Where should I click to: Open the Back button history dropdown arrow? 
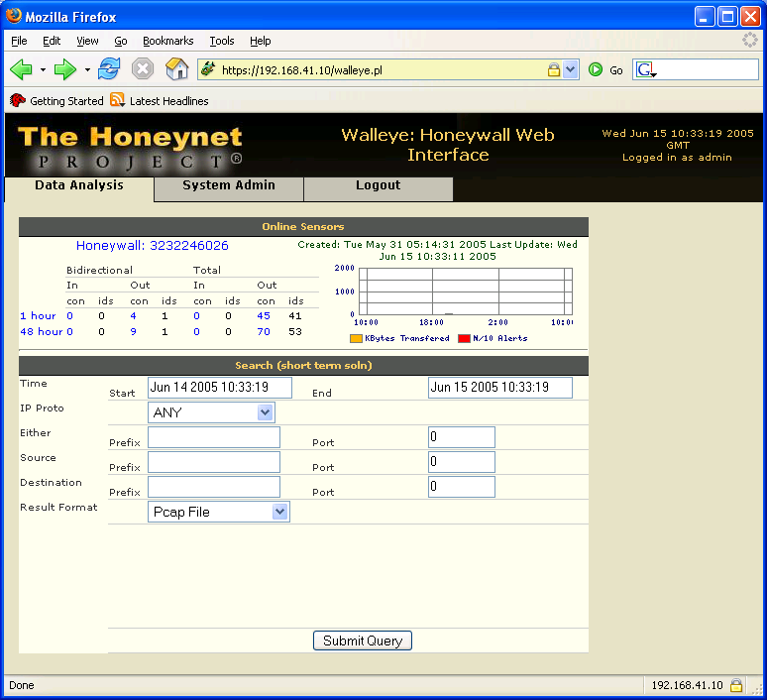(43, 70)
